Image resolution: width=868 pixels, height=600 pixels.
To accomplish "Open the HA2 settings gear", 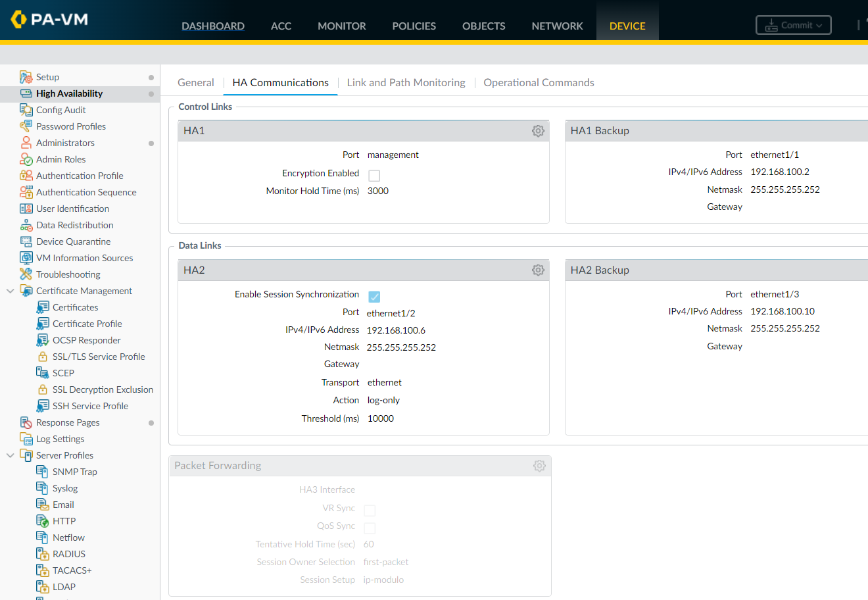I will (x=538, y=270).
